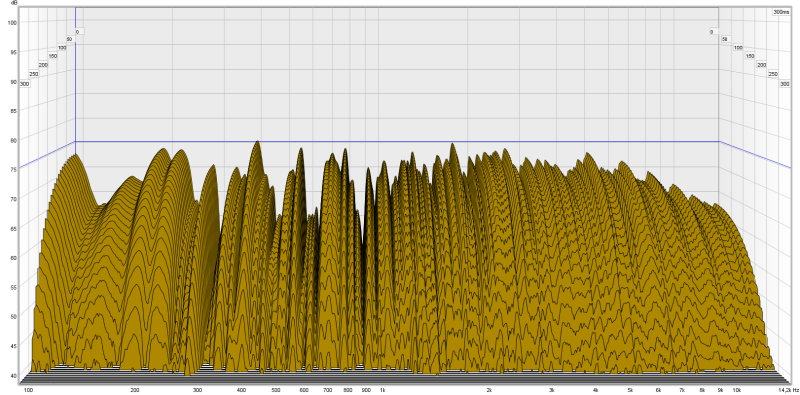Viewport: 800px width, 395px height.
Task: Select the 900 label on the frequency axis
Action: [366, 390]
